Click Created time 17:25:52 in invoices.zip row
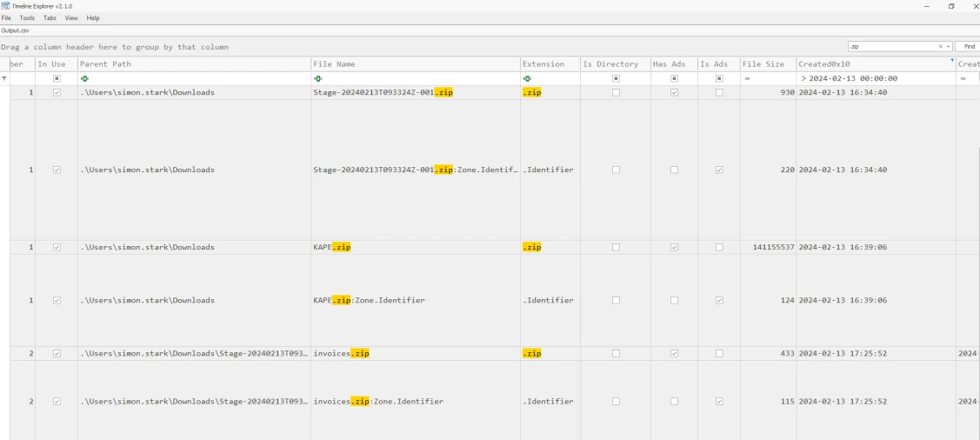 pos(843,354)
